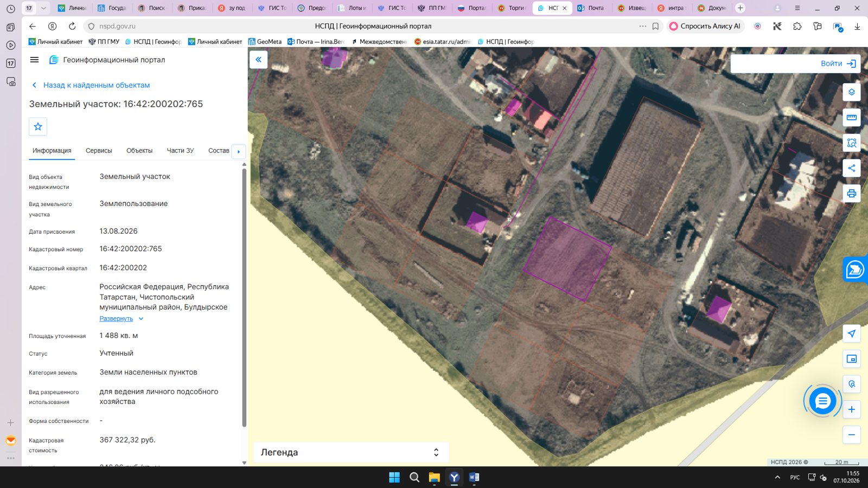Reload the page in the browser toolbar
Screen dimensions: 868x488
point(72,26)
